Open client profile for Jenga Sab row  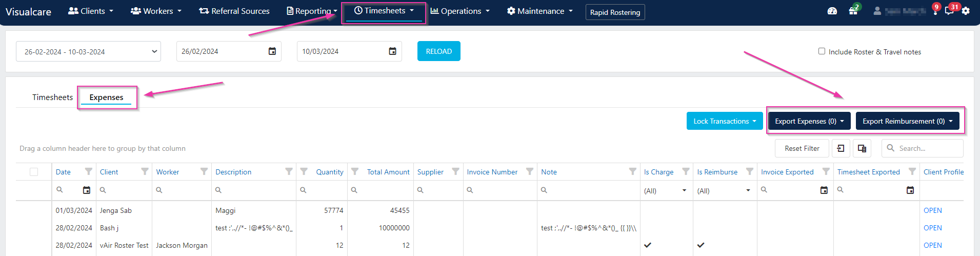tap(932, 210)
